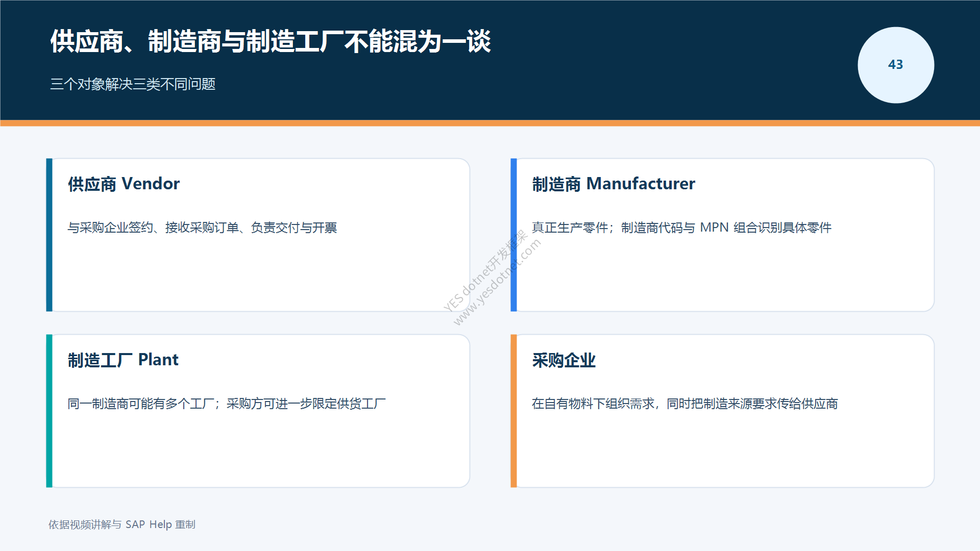Click the text 与采购企业签约、接收采购订单、负责交付与开票
This screenshot has height=551, width=980.
(202, 228)
